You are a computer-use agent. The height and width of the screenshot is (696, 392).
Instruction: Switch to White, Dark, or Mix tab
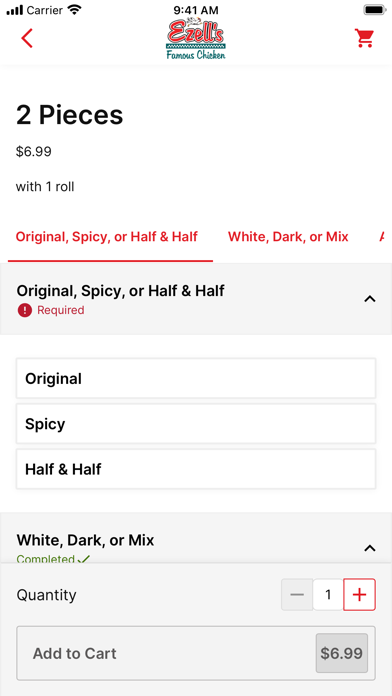click(x=288, y=237)
